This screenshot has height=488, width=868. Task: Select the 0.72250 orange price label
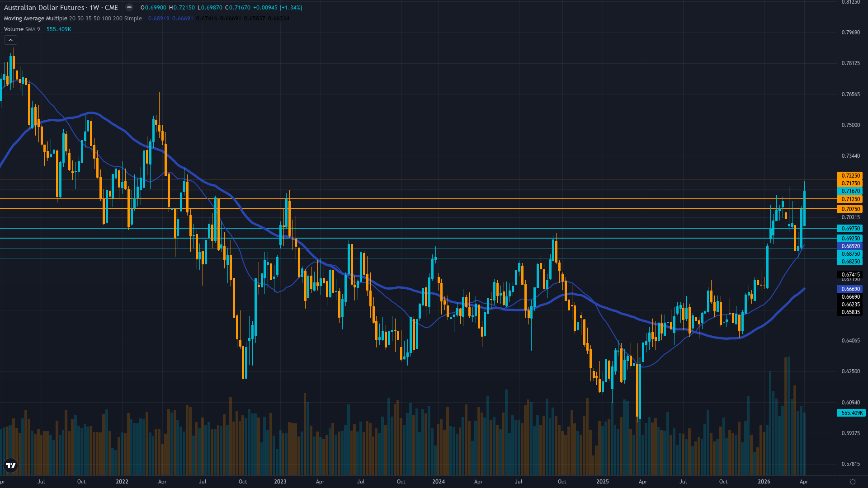point(850,176)
